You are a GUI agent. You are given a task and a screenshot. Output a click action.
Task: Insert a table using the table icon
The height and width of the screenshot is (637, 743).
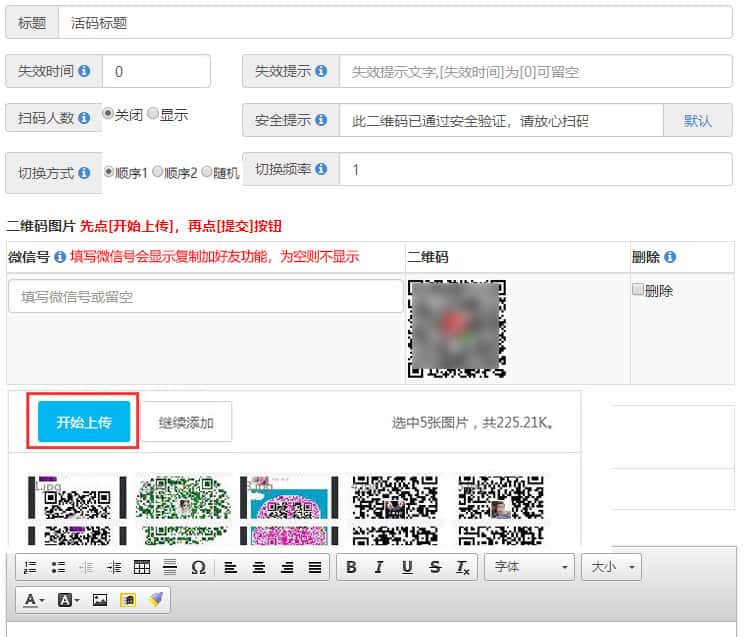click(x=142, y=567)
